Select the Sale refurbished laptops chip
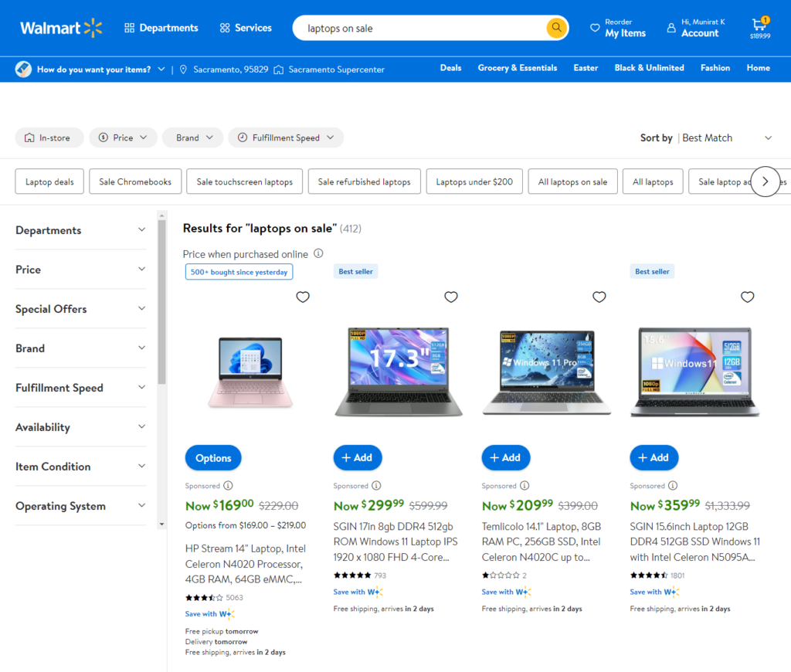 365,182
